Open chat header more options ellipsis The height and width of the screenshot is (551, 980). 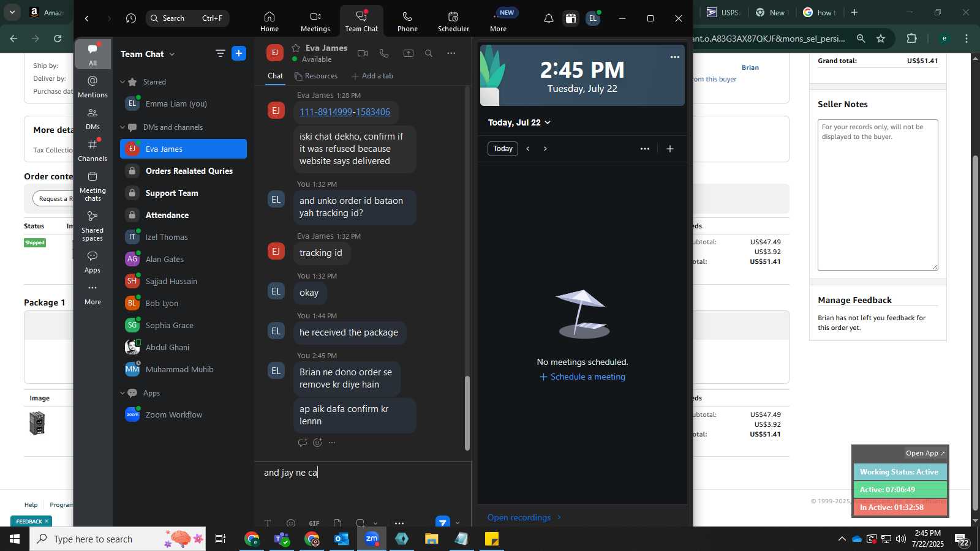451,53
